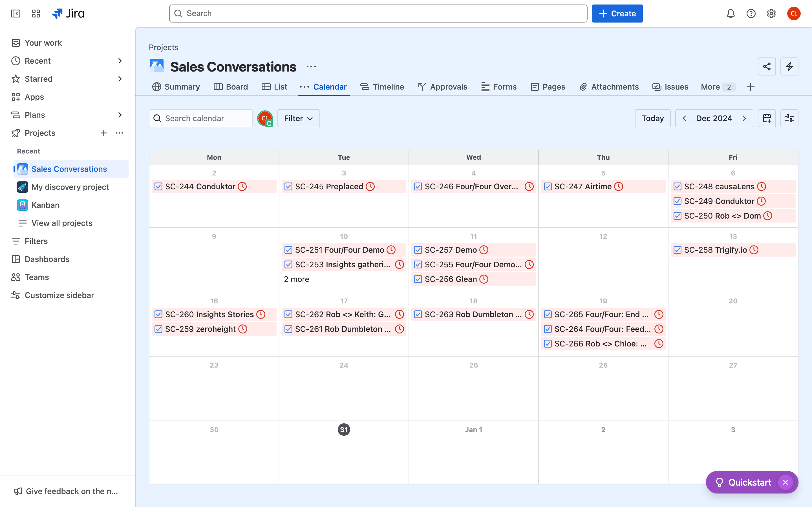Switch to the Board tab

(x=231, y=87)
